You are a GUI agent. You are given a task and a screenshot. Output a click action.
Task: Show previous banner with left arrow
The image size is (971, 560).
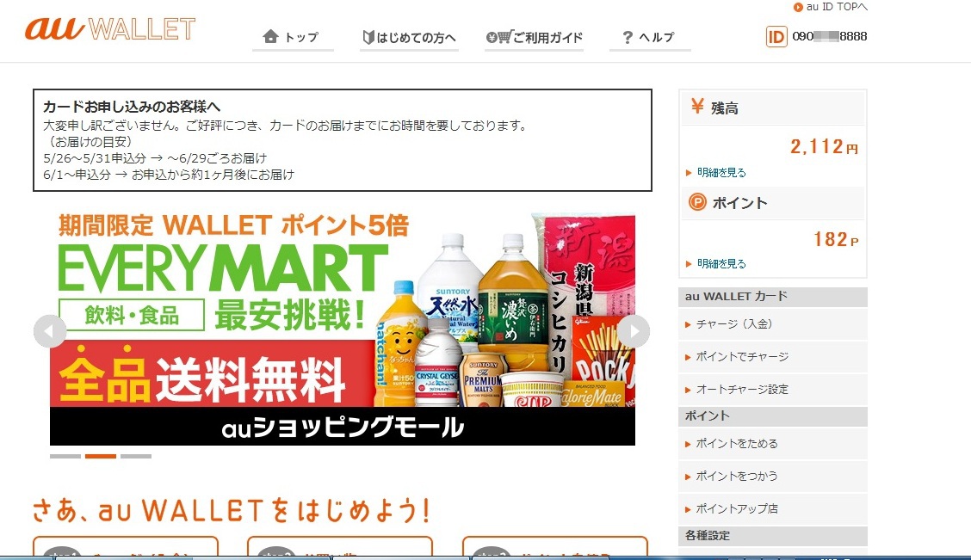point(50,331)
